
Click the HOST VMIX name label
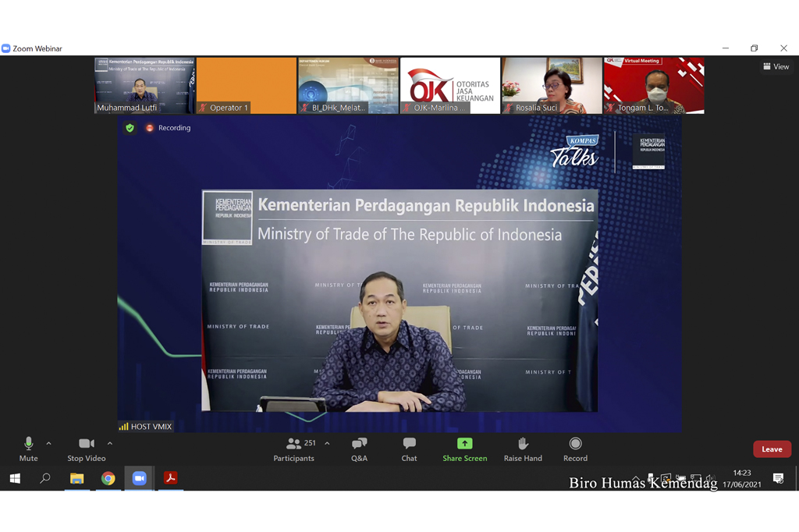click(x=151, y=427)
